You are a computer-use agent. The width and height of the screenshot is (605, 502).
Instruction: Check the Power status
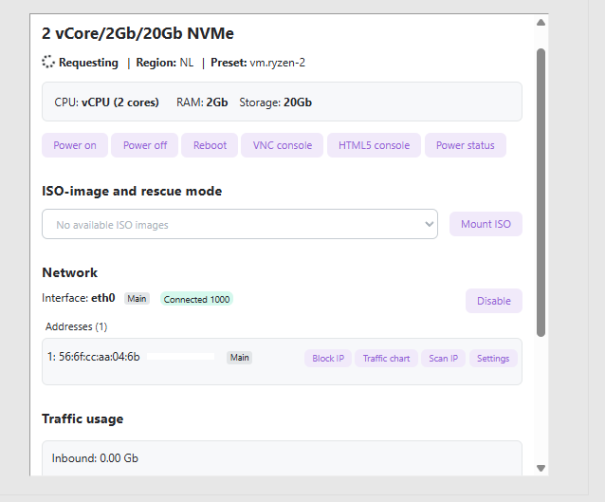(465, 146)
